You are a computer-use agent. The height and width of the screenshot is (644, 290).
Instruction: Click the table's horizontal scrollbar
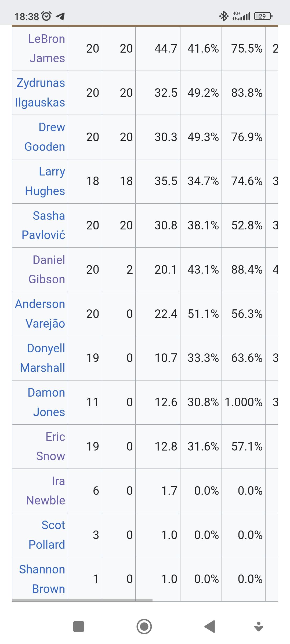click(82, 600)
